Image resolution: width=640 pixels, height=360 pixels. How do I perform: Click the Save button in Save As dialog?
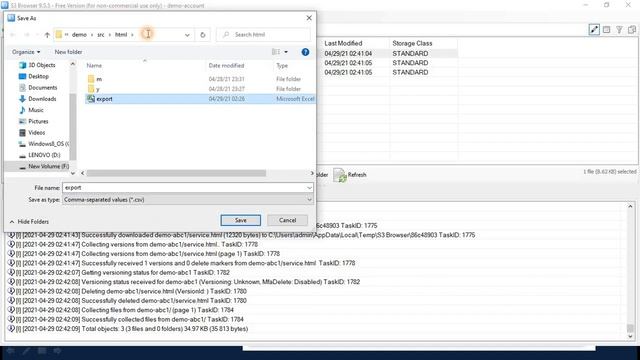tap(240, 220)
